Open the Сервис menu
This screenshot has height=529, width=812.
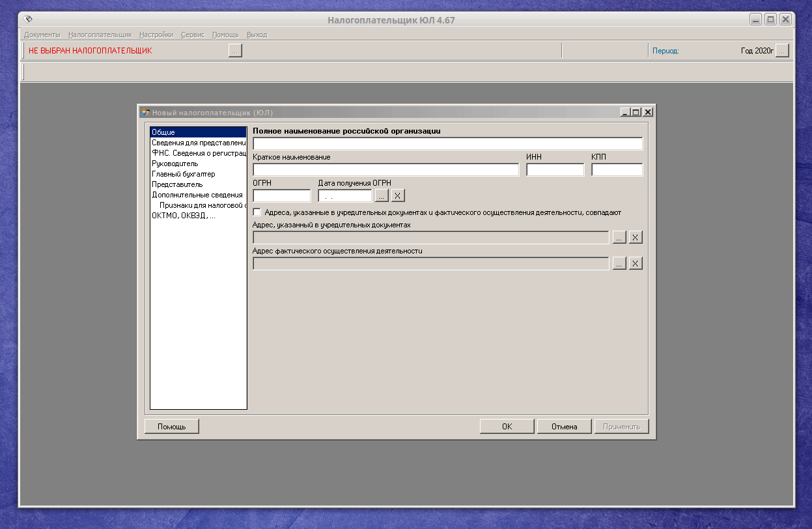[193, 35]
